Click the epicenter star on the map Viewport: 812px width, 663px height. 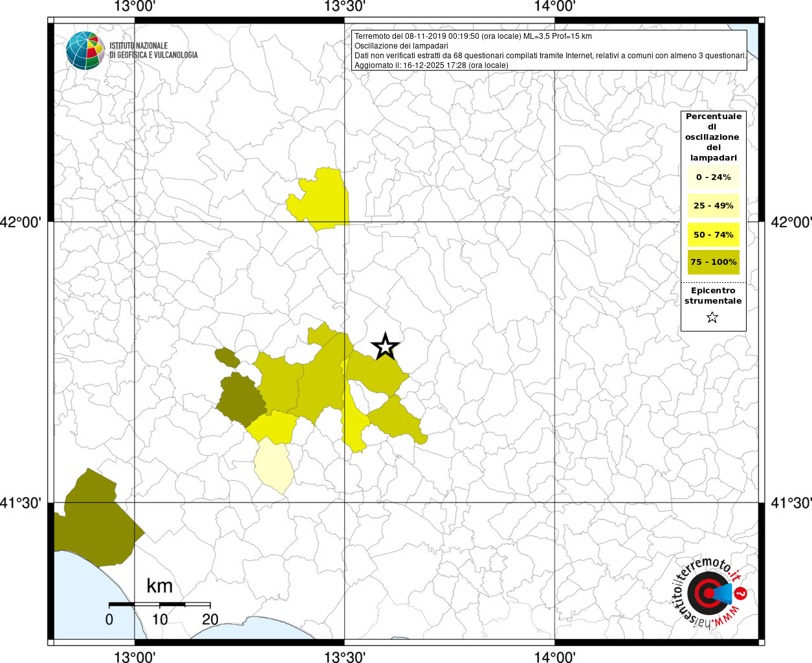point(386,347)
